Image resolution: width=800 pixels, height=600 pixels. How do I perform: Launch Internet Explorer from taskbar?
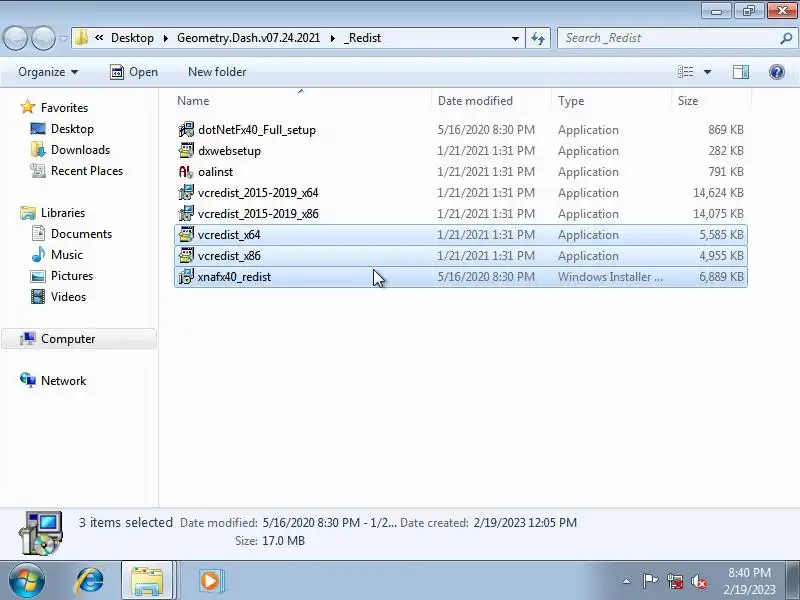point(90,581)
